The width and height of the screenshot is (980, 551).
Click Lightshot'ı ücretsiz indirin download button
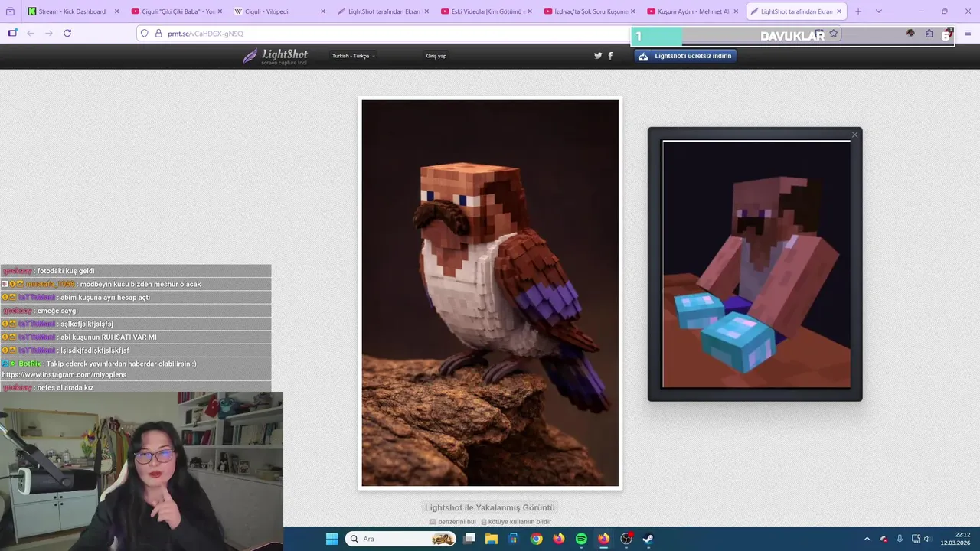coord(685,56)
